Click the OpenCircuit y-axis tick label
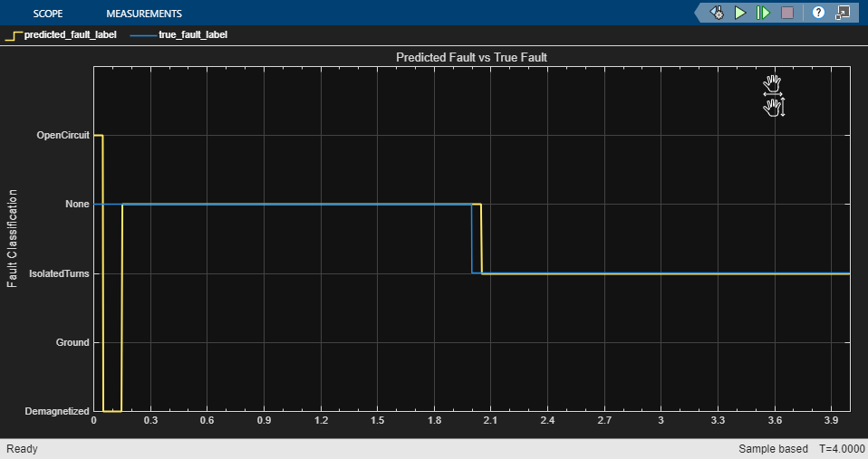 coord(63,135)
